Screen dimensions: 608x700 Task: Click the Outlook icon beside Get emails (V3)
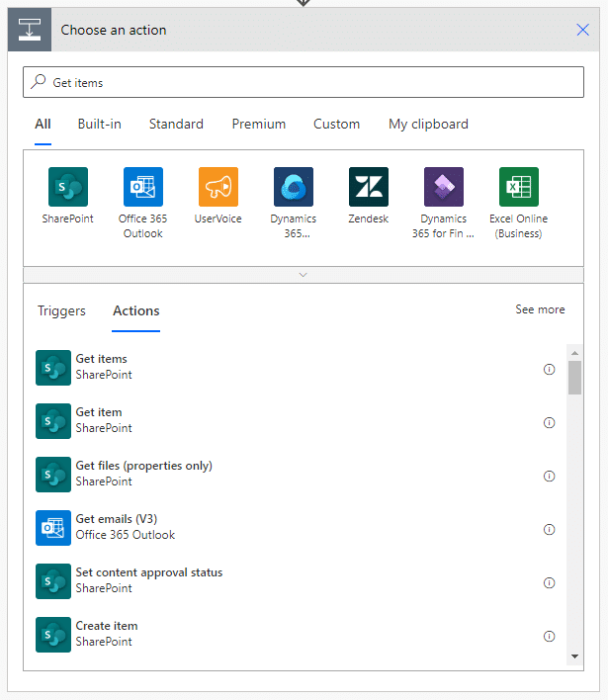click(53, 528)
